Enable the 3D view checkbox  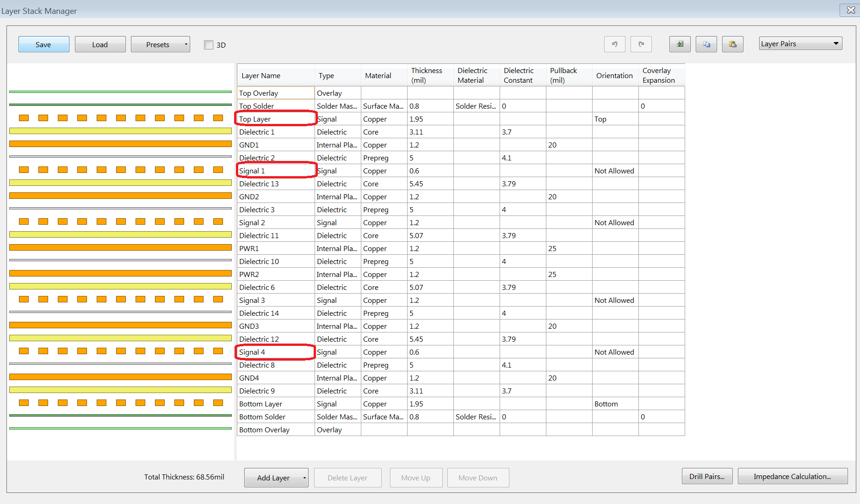(209, 45)
